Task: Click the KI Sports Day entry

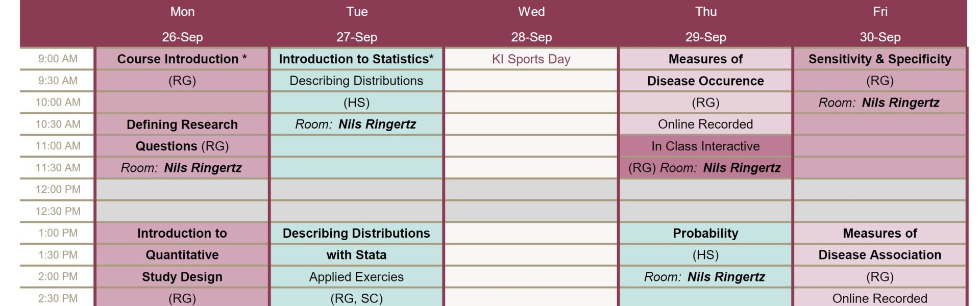Action: [531, 59]
